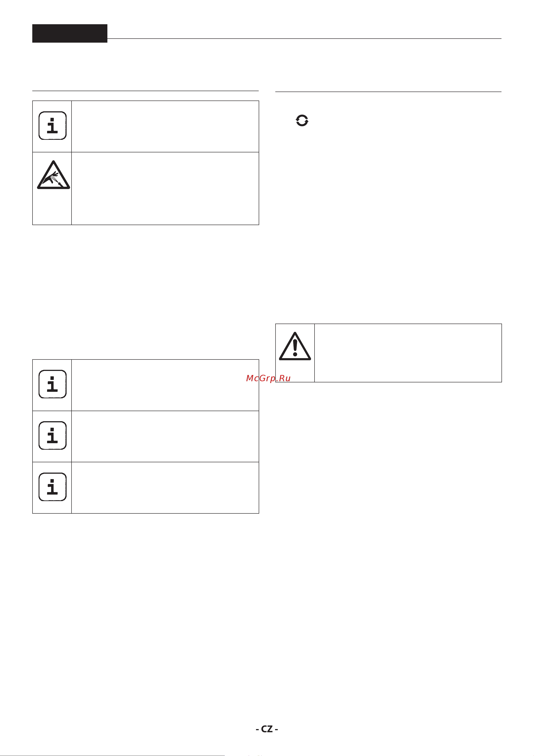Click the "- CZ -" page footer label
534x756 pixels.
click(267, 729)
